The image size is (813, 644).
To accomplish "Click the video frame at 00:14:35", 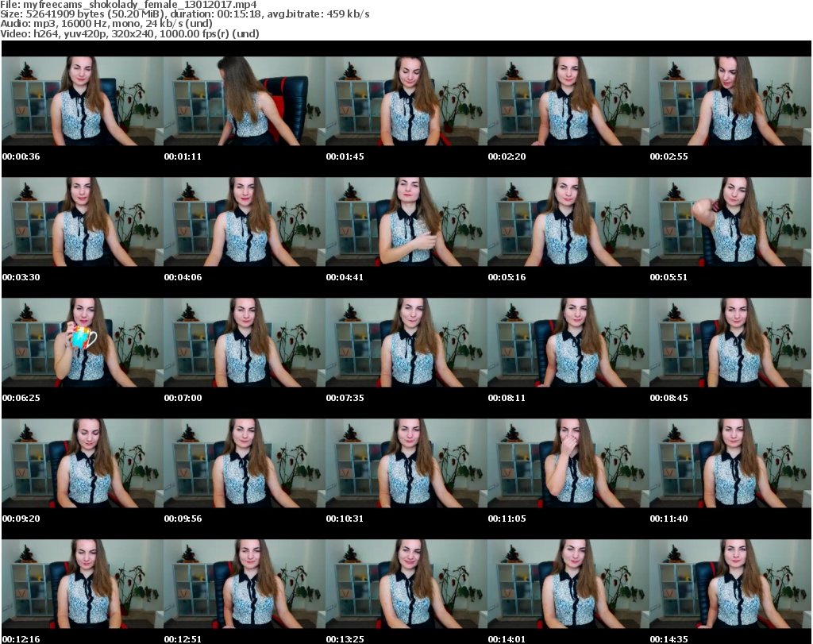I will (x=730, y=584).
